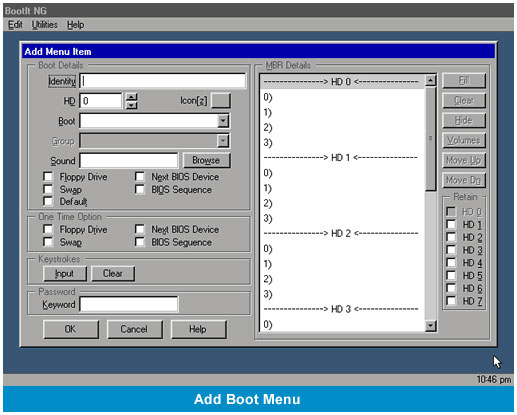Select entry 0) under HD 3

tap(342, 324)
